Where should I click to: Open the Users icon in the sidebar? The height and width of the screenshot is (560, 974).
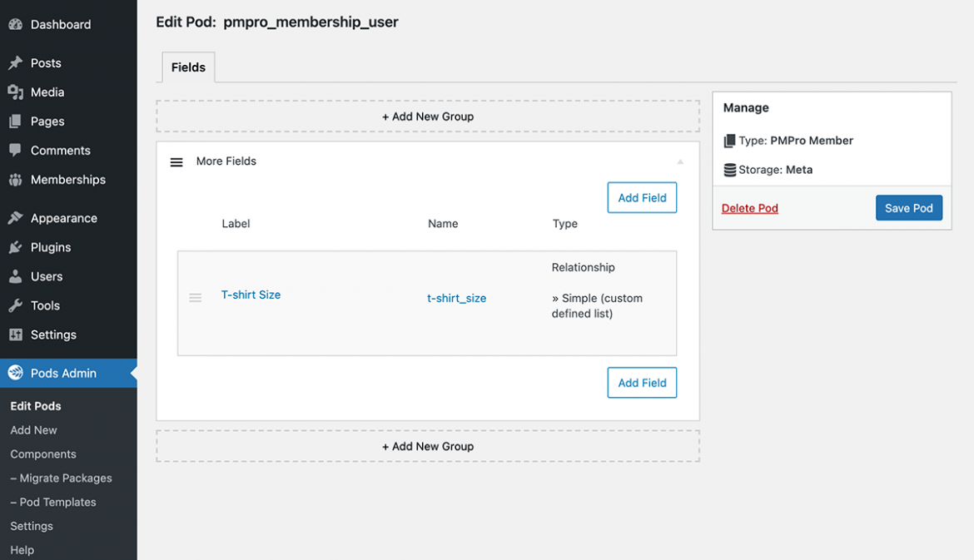[15, 275]
